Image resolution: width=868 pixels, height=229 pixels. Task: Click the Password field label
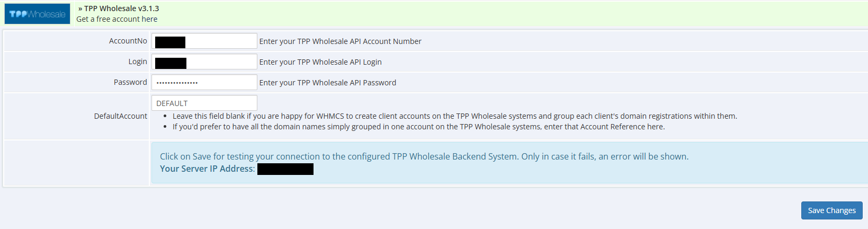(x=130, y=82)
